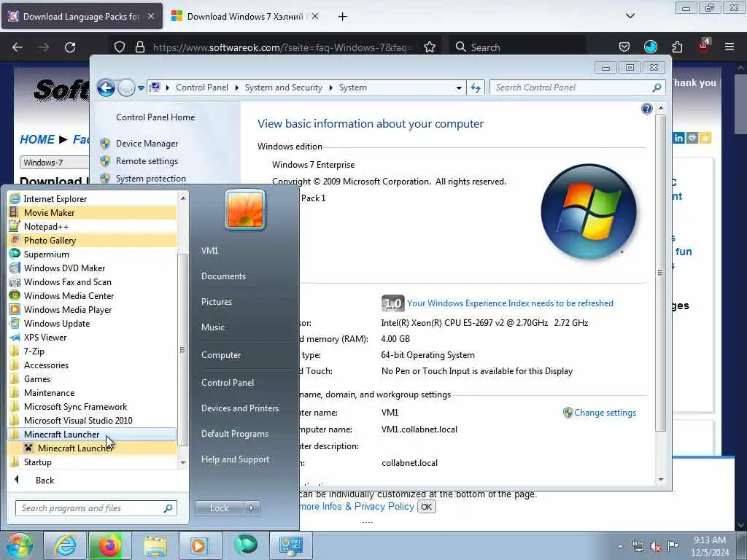Open Music from Start menu
This screenshot has width=747, height=560.
pos(213,327)
